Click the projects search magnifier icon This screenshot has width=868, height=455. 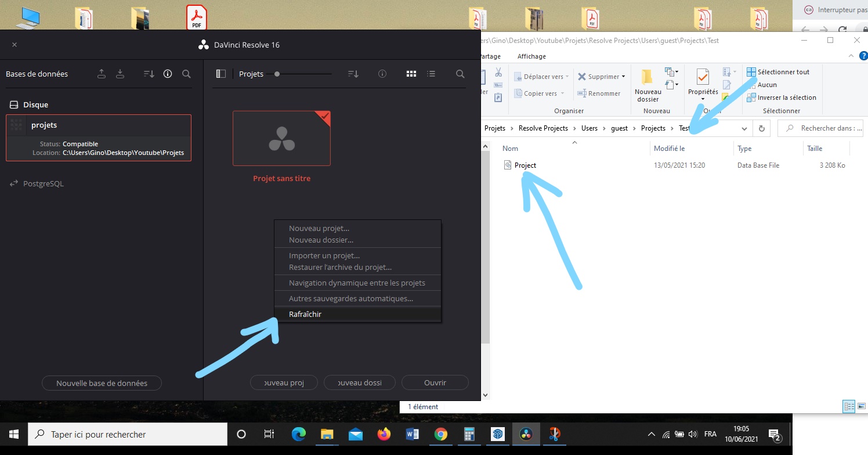pyautogui.click(x=460, y=74)
